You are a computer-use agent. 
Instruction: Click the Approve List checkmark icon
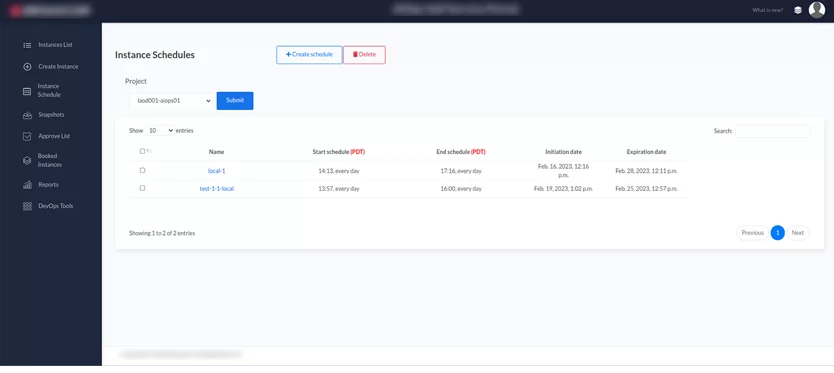pyautogui.click(x=27, y=136)
